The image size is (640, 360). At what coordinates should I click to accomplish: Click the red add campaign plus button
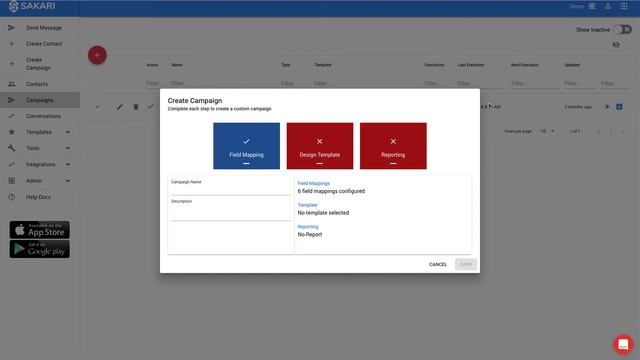tap(97, 55)
